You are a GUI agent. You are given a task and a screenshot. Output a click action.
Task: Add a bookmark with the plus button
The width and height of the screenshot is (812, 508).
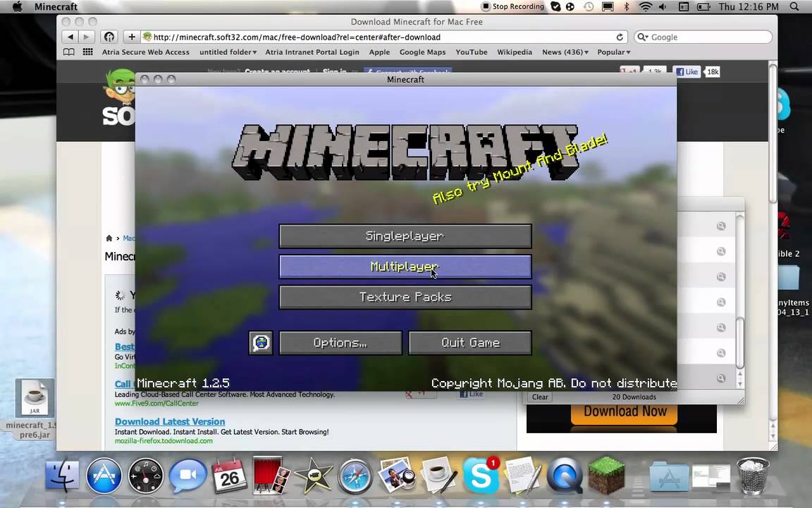tap(132, 37)
